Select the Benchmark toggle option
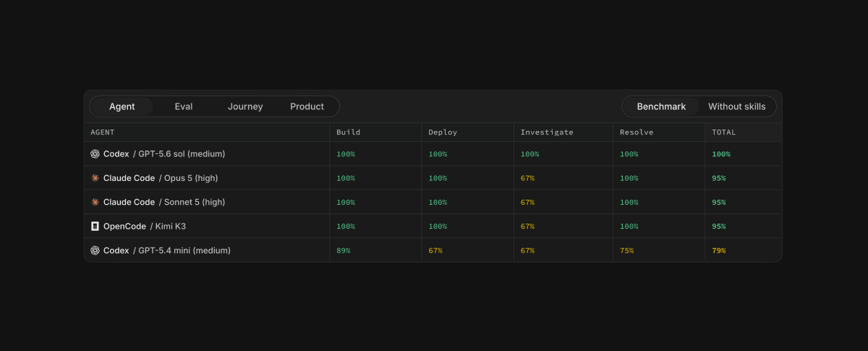The image size is (868, 351). click(661, 106)
